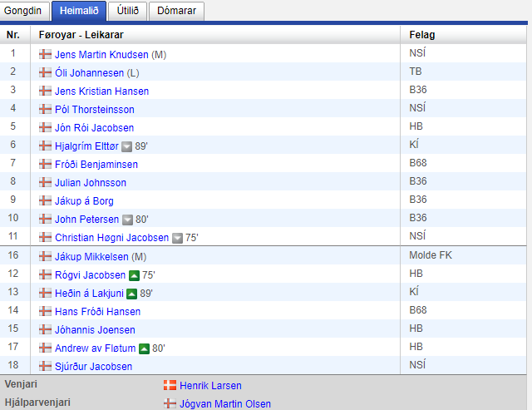Click substituted-off icon next to Christian Høgni Jacobsen
532x410 pixels.
[178, 238]
